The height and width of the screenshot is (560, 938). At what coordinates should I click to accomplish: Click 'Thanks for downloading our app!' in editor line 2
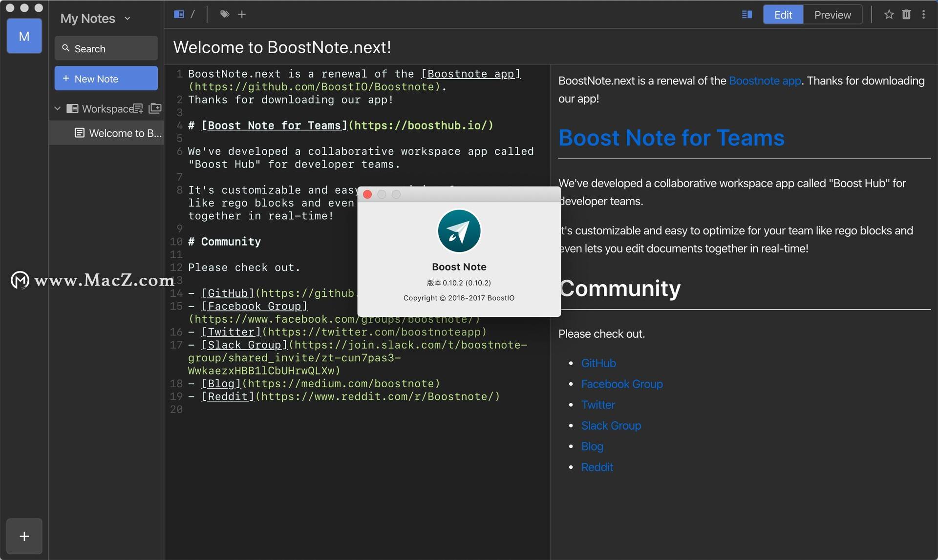coord(291,100)
